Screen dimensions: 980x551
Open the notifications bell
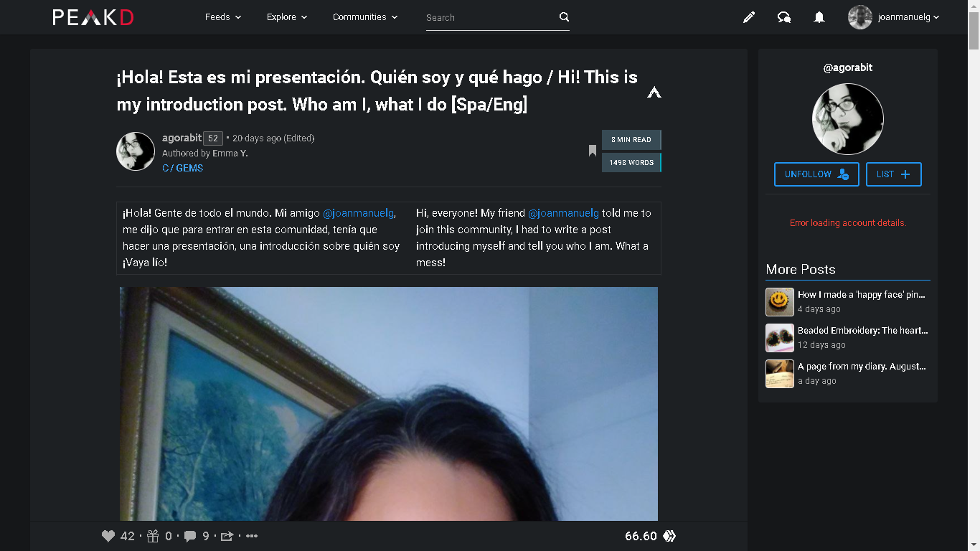(819, 17)
